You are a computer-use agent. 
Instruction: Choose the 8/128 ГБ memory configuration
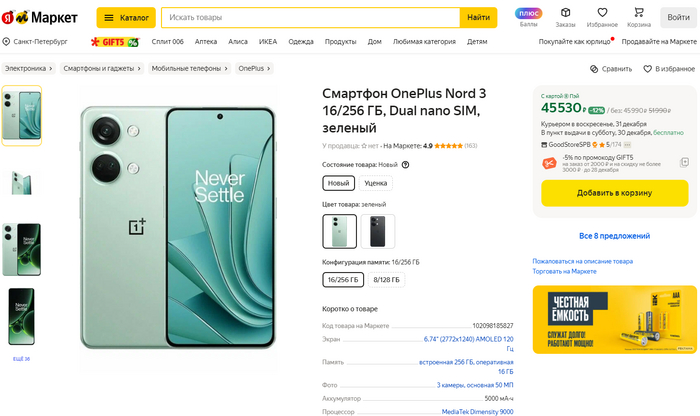(x=386, y=280)
